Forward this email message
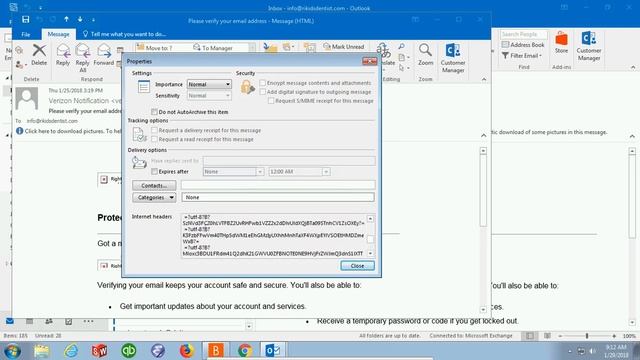This screenshot has height=360, width=640. [104, 54]
